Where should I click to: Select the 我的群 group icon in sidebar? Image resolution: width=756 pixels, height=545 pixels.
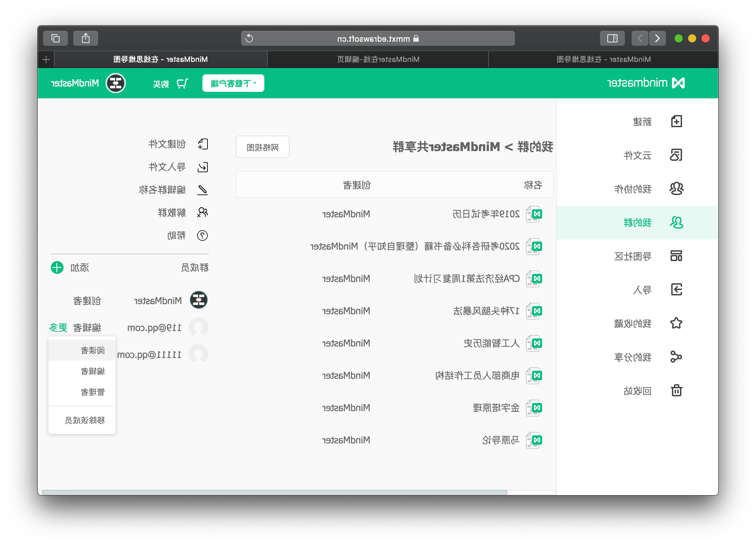click(676, 222)
